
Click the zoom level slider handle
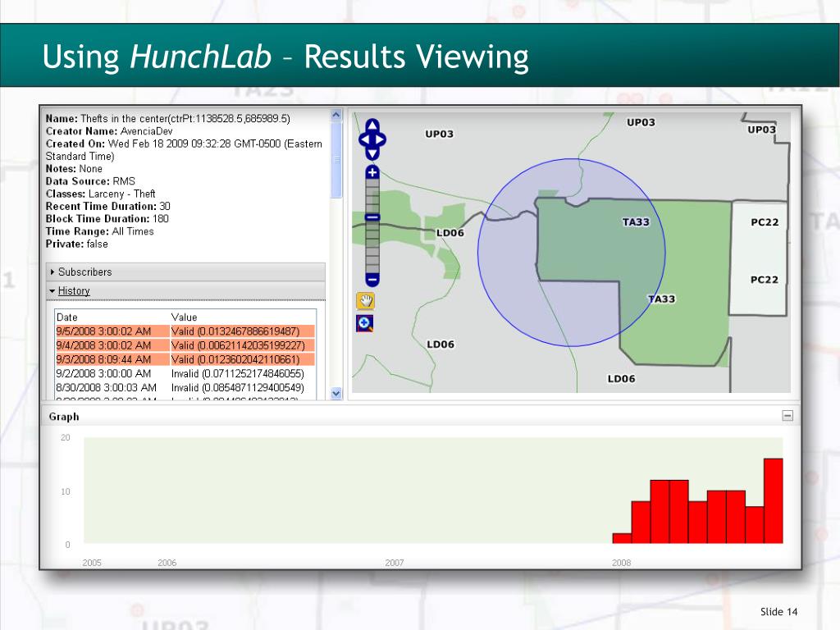tap(372, 217)
